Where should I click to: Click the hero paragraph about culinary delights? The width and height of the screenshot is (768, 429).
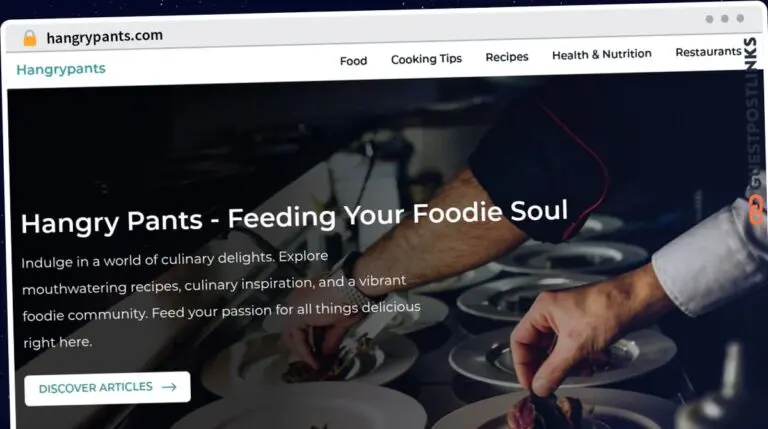(221, 299)
